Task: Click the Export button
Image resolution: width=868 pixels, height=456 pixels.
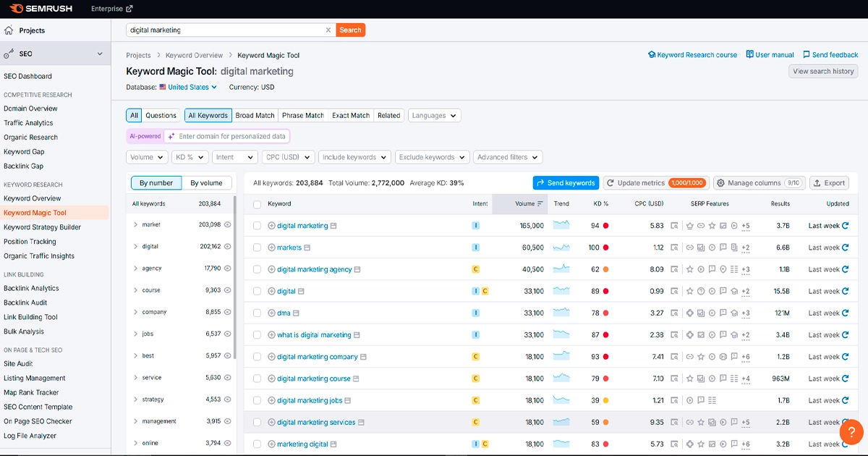Action: coord(829,183)
